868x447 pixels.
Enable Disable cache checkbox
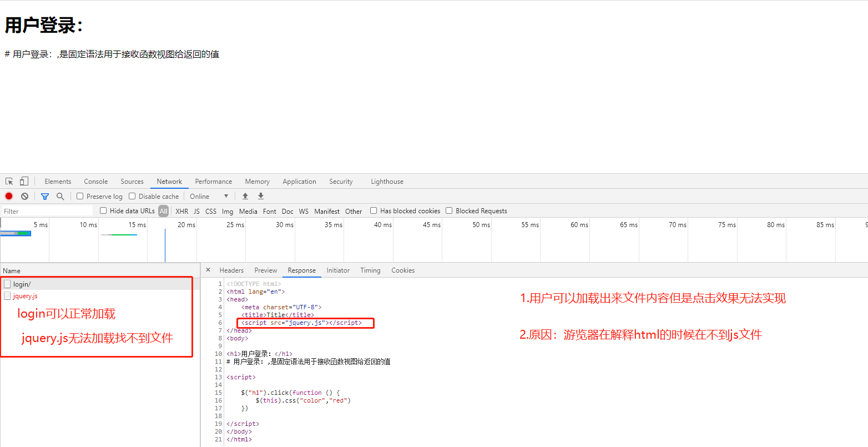coord(132,196)
